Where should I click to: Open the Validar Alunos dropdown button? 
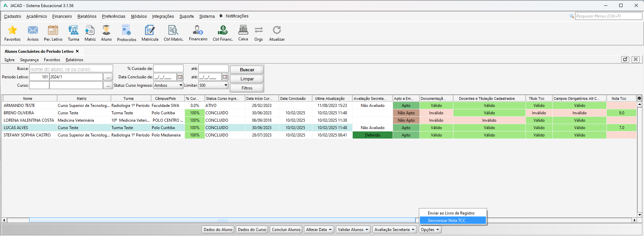tap(353, 230)
